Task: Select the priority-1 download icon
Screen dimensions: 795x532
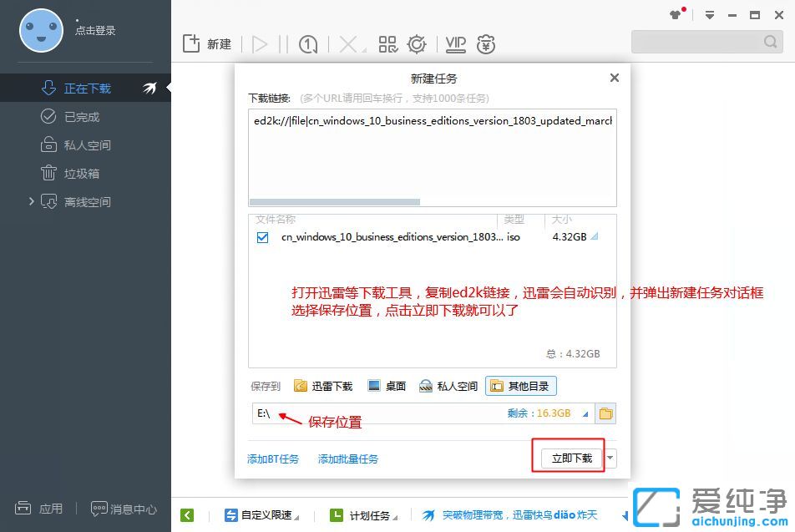Action: point(307,44)
